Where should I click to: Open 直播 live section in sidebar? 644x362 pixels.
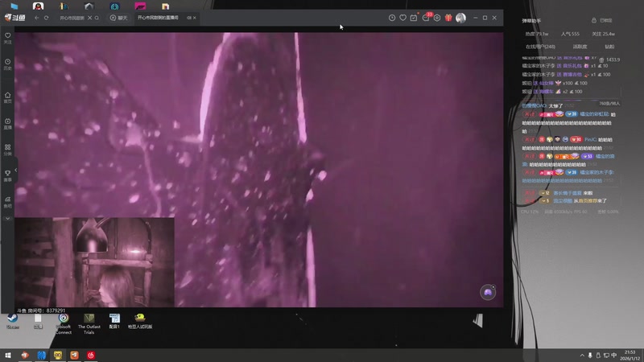tap(8, 124)
